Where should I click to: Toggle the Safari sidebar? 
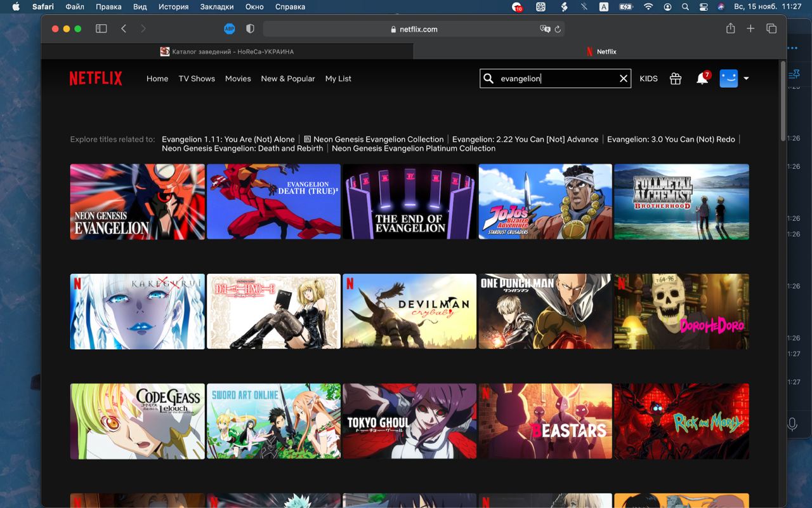coord(101,29)
